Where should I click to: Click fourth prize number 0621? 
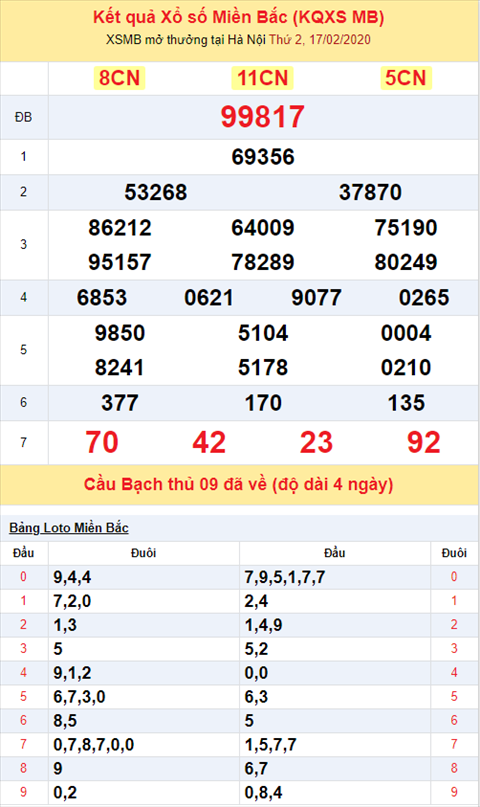pyautogui.click(x=209, y=298)
